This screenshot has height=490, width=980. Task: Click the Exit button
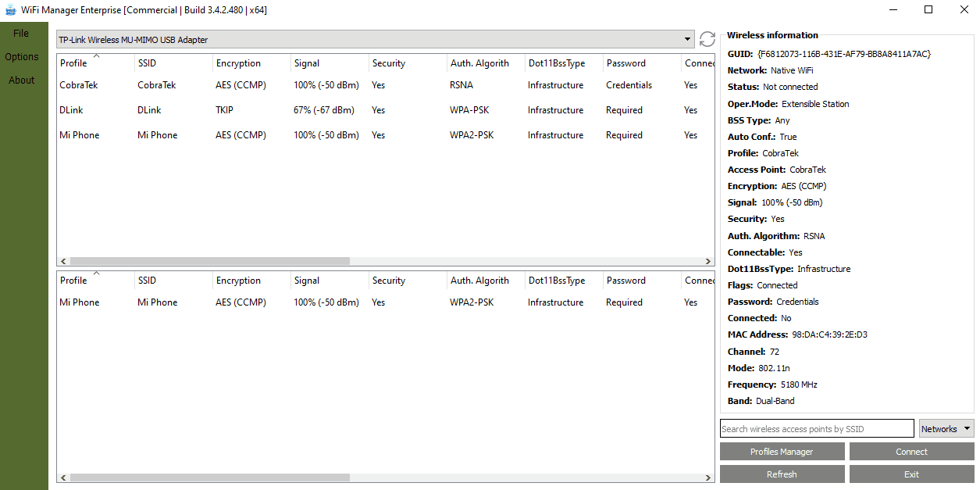click(x=911, y=474)
